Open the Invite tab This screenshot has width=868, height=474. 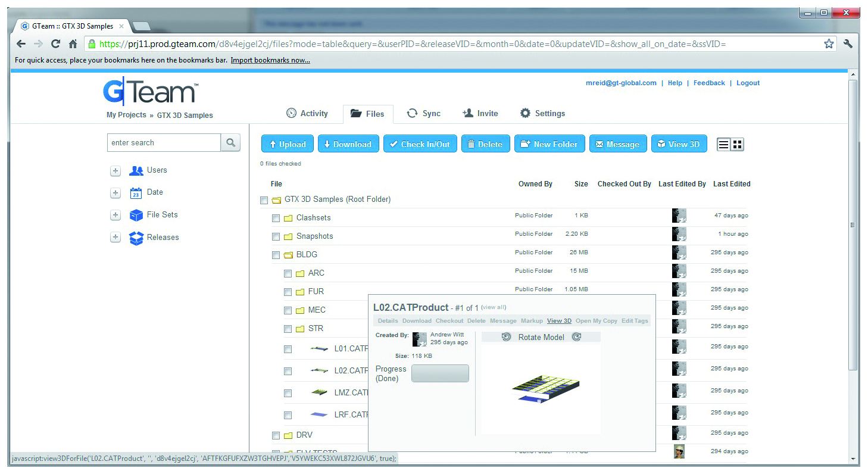(480, 114)
